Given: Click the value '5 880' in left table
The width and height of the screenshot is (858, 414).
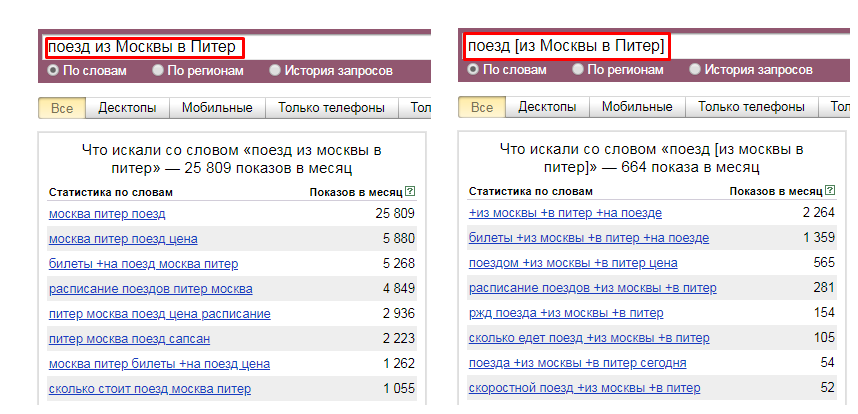Looking at the screenshot, I should click(398, 238).
